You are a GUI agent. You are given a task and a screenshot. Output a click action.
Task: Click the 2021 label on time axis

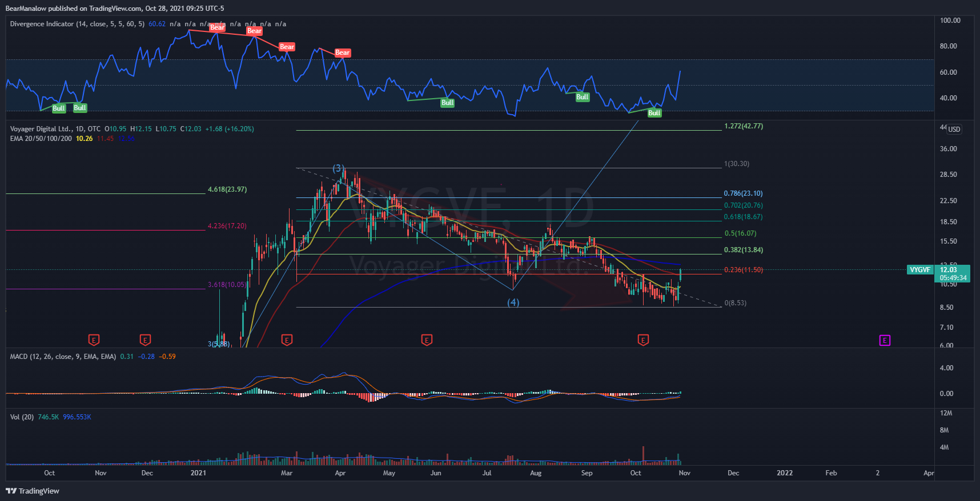[x=198, y=473]
